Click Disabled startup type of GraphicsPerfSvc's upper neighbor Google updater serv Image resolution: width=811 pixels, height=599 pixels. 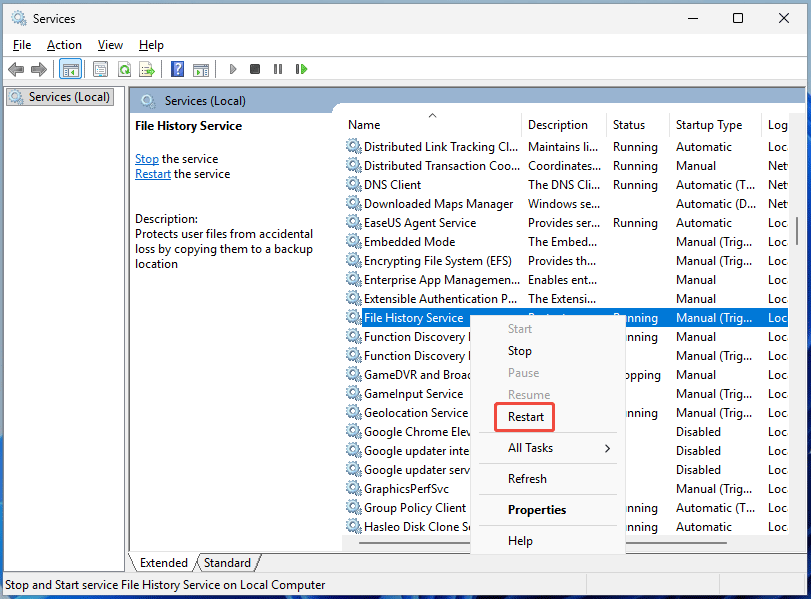pos(698,470)
